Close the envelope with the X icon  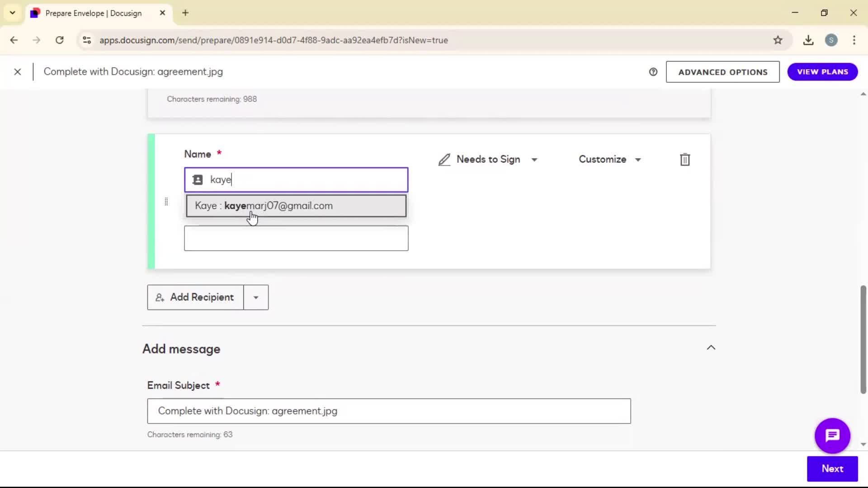pyautogui.click(x=18, y=72)
